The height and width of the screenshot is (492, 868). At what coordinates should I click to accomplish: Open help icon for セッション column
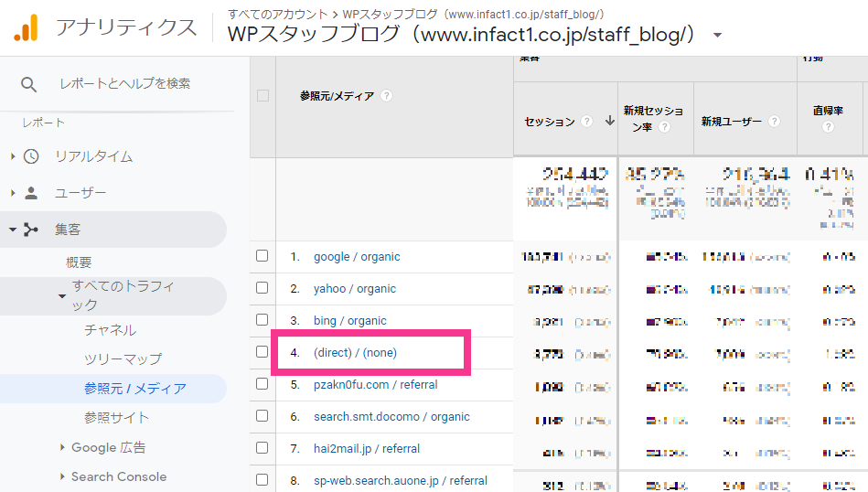click(x=587, y=122)
